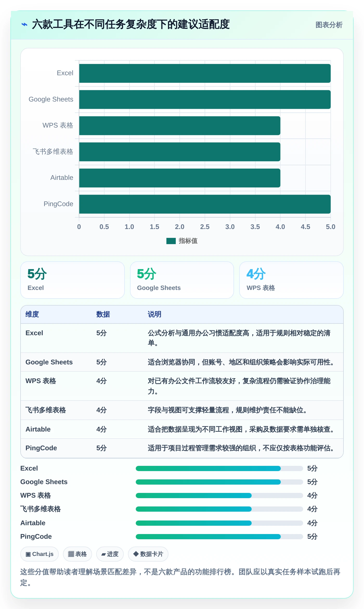Click the description 适用于项目过程管理需求较强的组织
The image size is (364, 609).
point(242,448)
